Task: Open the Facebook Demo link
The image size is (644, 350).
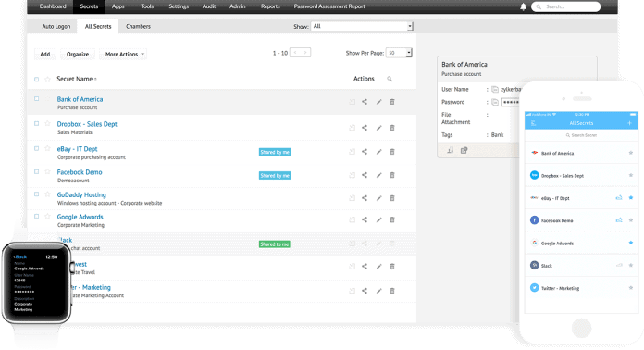Action: 80,172
